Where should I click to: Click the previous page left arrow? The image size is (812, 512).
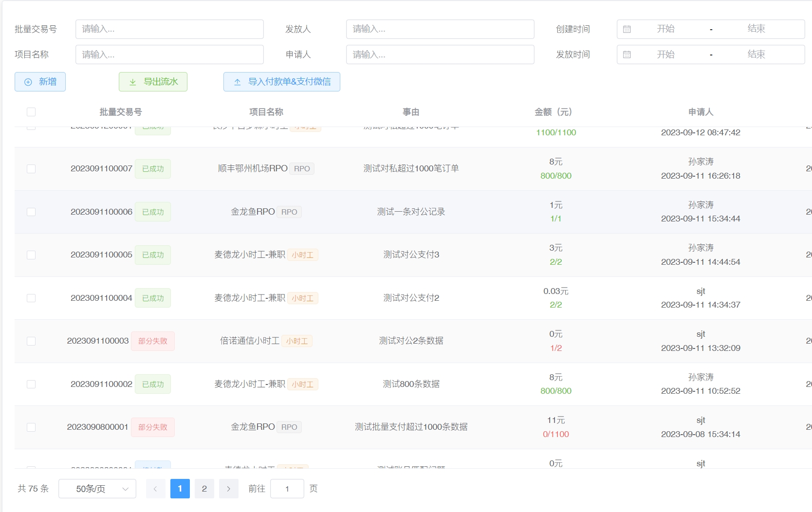coord(155,489)
